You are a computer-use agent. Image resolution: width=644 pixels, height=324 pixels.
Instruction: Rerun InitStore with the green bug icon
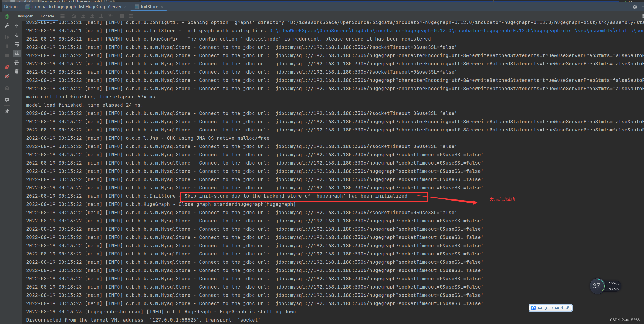(x=7, y=17)
